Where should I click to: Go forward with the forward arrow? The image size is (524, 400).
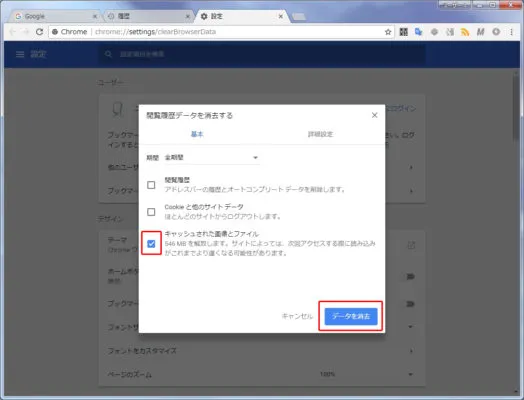[26, 32]
